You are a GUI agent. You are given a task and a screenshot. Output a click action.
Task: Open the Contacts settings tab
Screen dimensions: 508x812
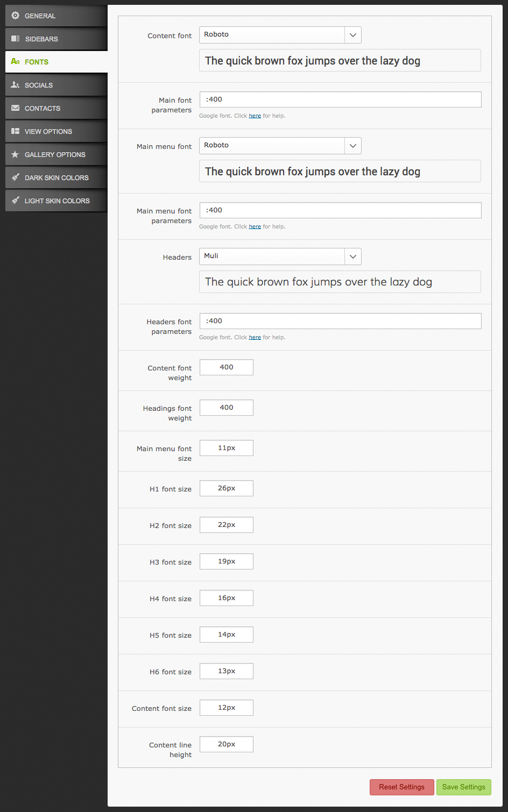point(57,108)
